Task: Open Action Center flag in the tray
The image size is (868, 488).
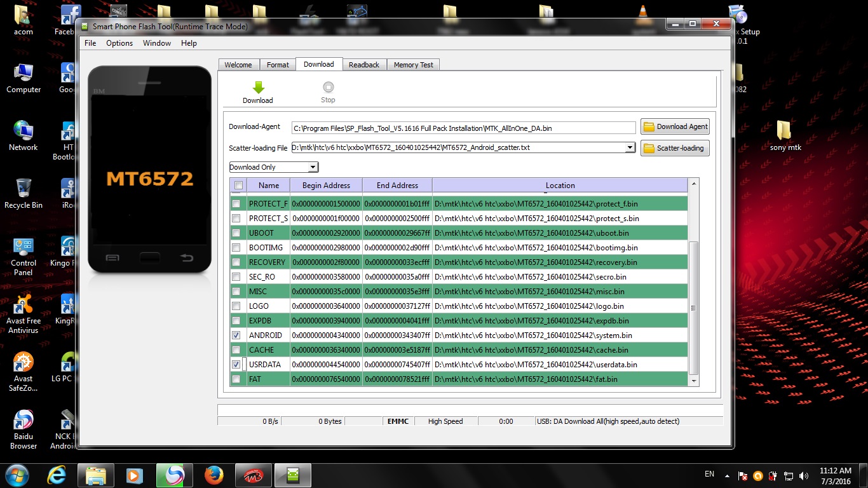Action: coord(742,475)
